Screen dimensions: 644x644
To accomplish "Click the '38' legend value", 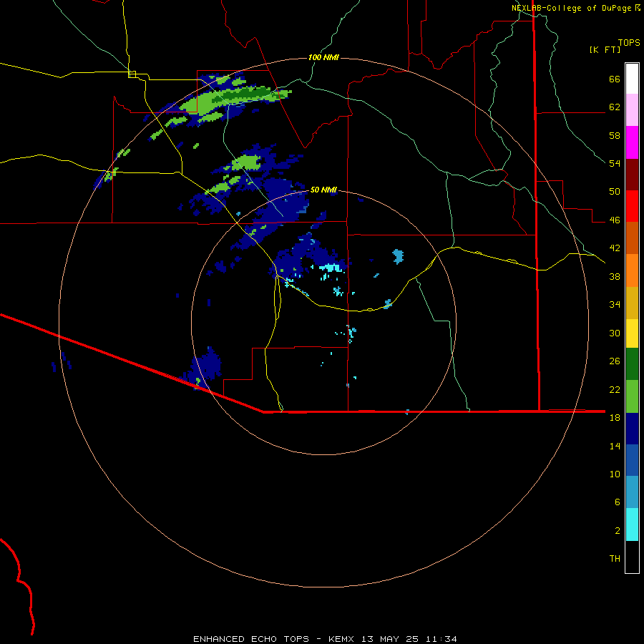I will (615, 276).
